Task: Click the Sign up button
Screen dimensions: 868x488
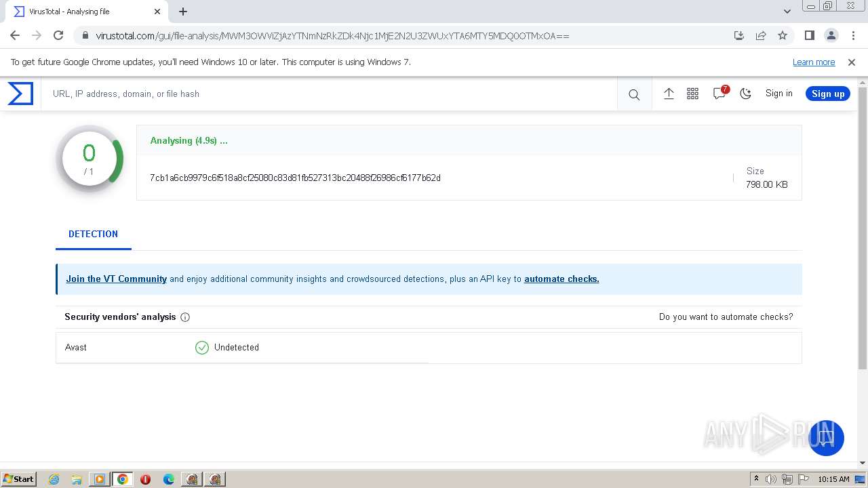Action: 828,94
